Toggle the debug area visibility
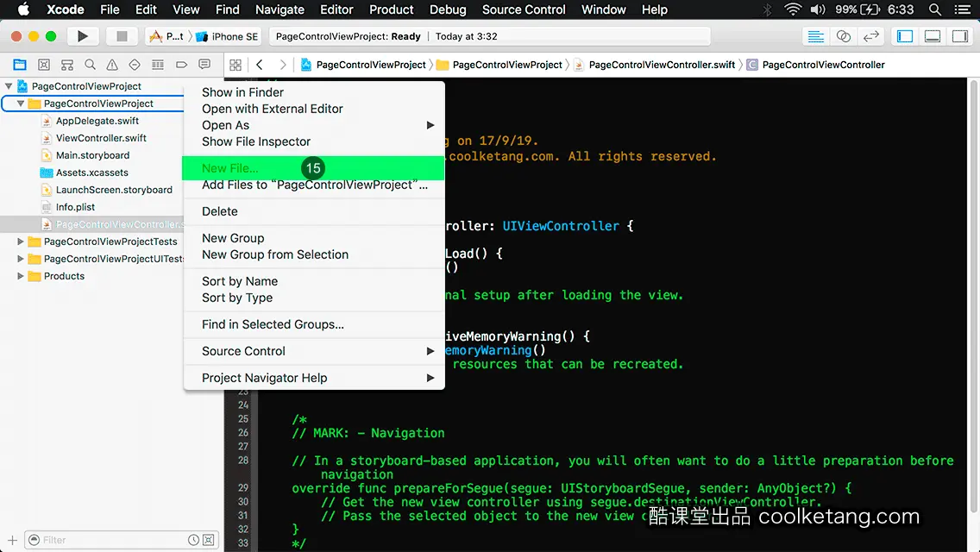The width and height of the screenshot is (980, 552). point(933,36)
